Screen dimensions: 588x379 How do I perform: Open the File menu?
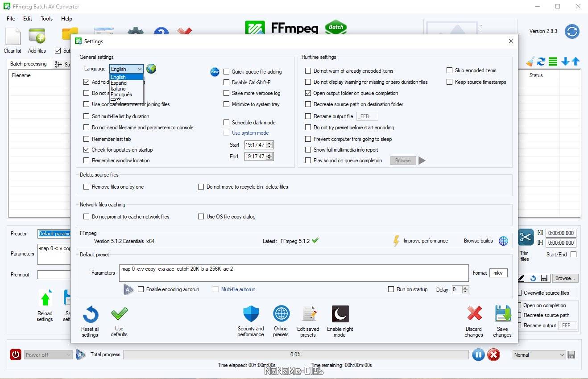click(x=11, y=19)
